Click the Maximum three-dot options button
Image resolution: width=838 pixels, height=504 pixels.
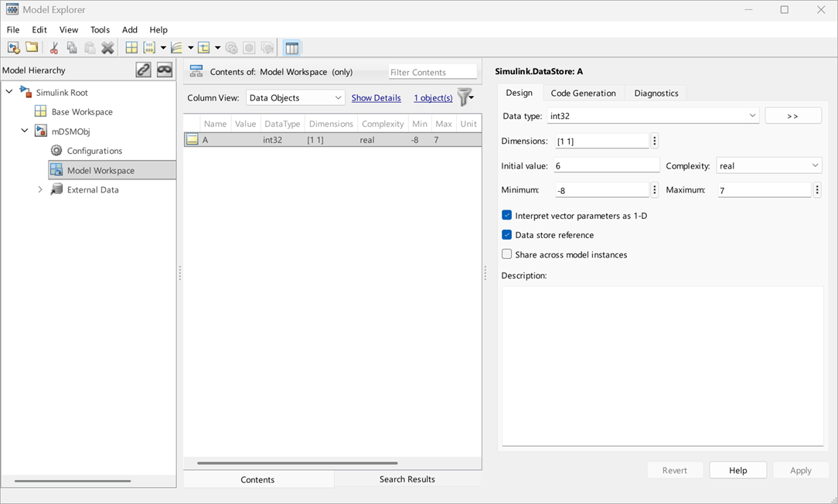(x=817, y=189)
